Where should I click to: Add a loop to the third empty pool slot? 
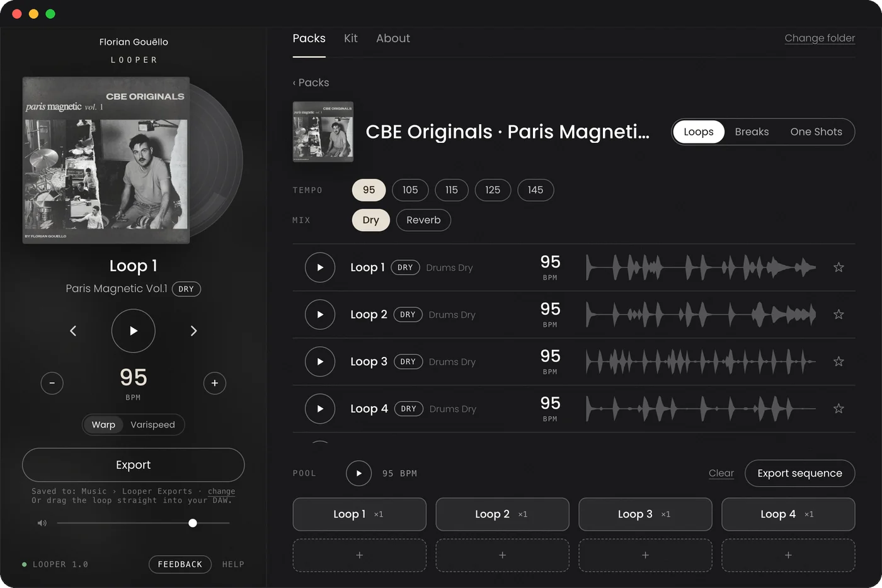(x=645, y=555)
